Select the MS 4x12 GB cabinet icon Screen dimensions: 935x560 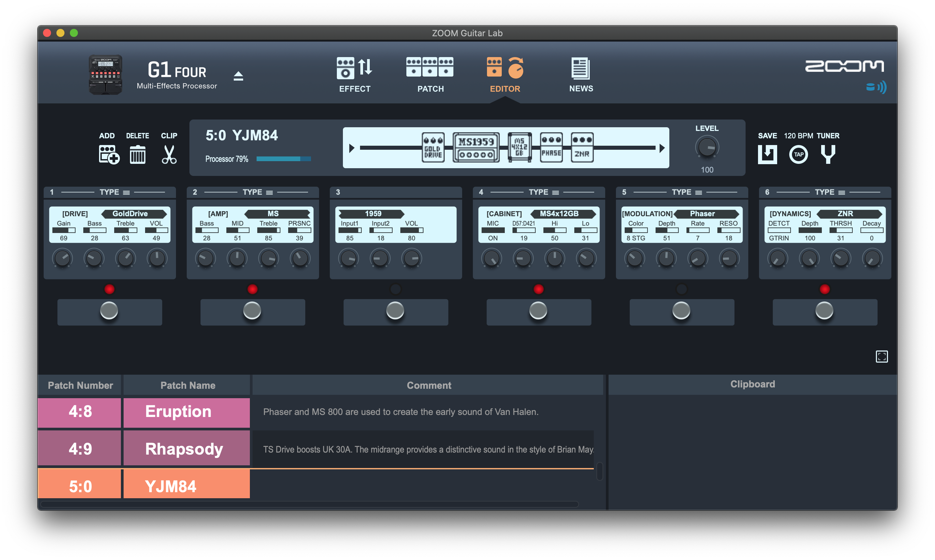coord(520,147)
